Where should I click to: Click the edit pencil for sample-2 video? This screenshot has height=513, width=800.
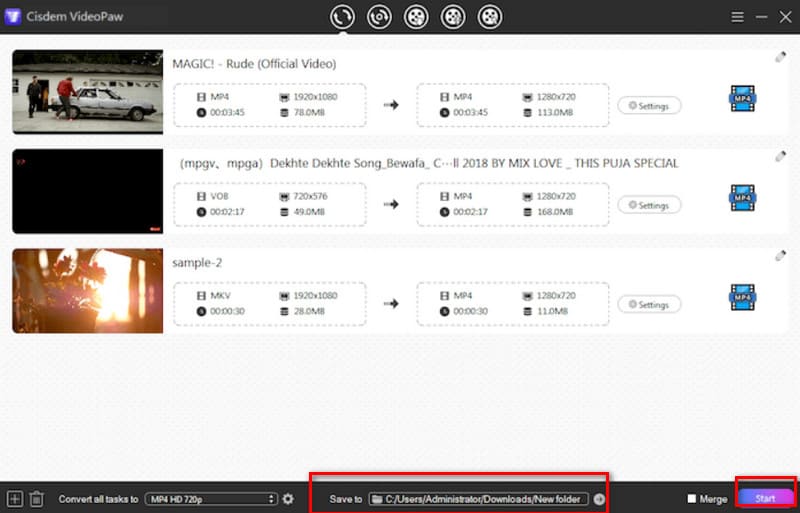[x=781, y=256]
